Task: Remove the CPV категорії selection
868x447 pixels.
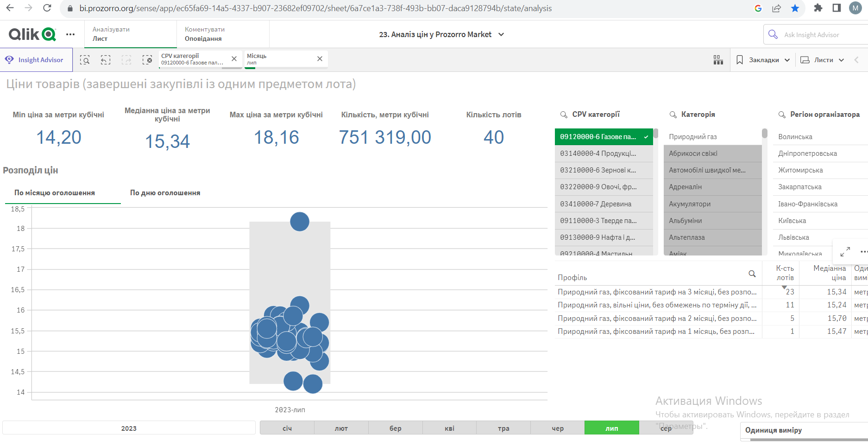Action: tap(234, 59)
